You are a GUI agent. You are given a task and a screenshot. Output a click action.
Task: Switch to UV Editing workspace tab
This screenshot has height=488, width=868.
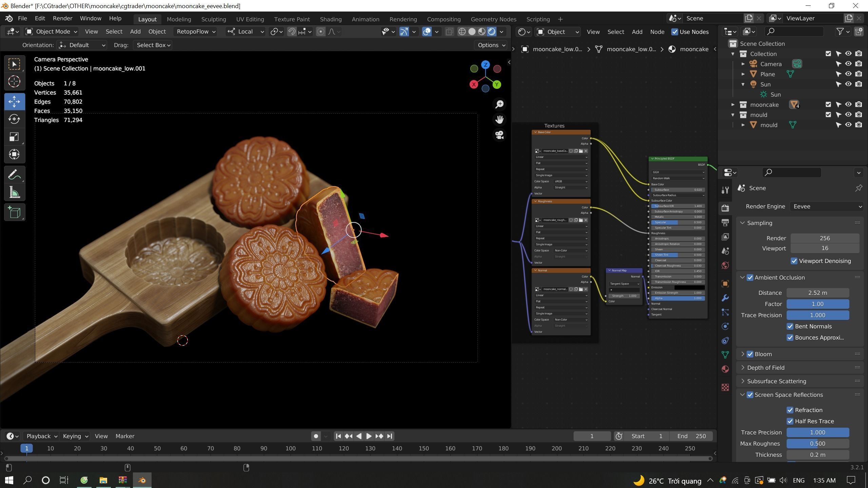click(250, 19)
